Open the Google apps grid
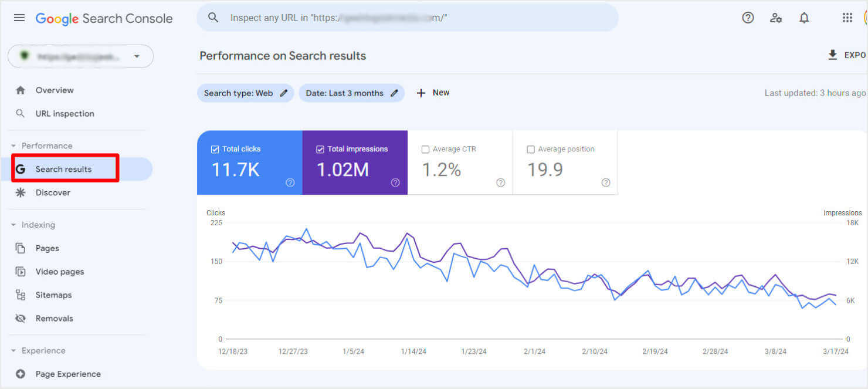 coord(847,18)
